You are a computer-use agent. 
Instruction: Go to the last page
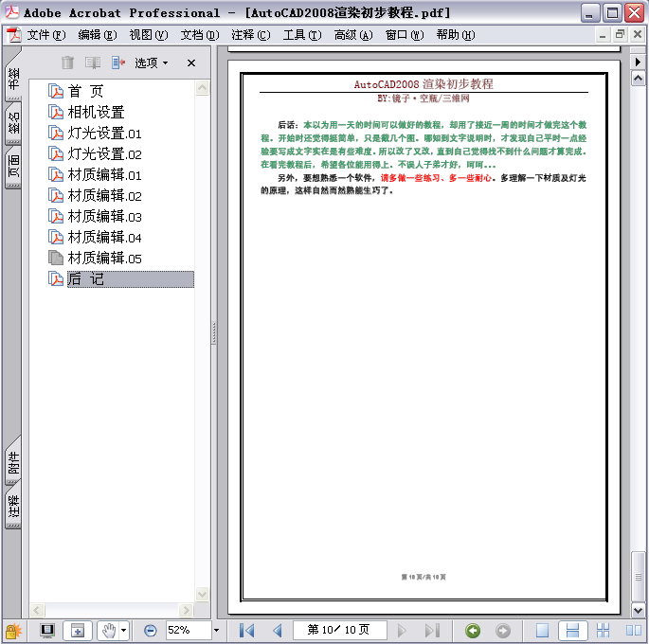tap(432, 631)
